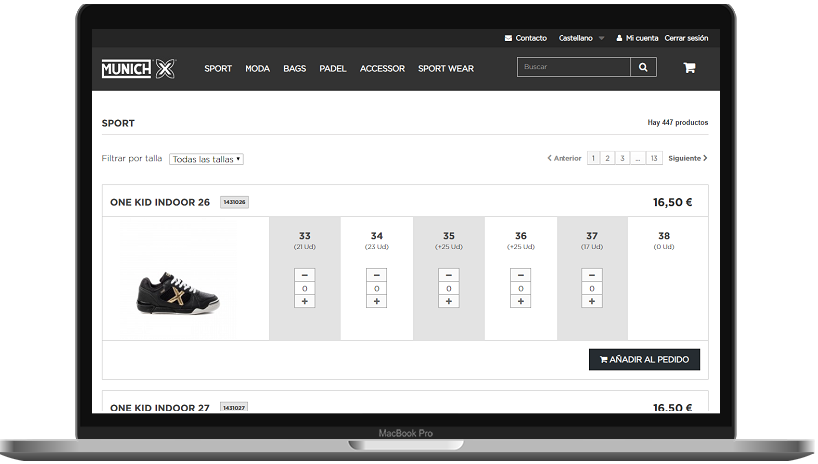This screenshot has width=818, height=464.
Task: Open the Castellano language dropdown
Action: coord(581,38)
